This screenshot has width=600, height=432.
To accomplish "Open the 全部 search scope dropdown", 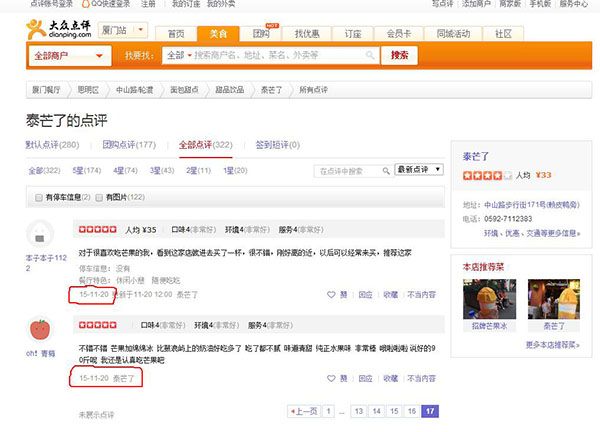I will click(x=179, y=55).
